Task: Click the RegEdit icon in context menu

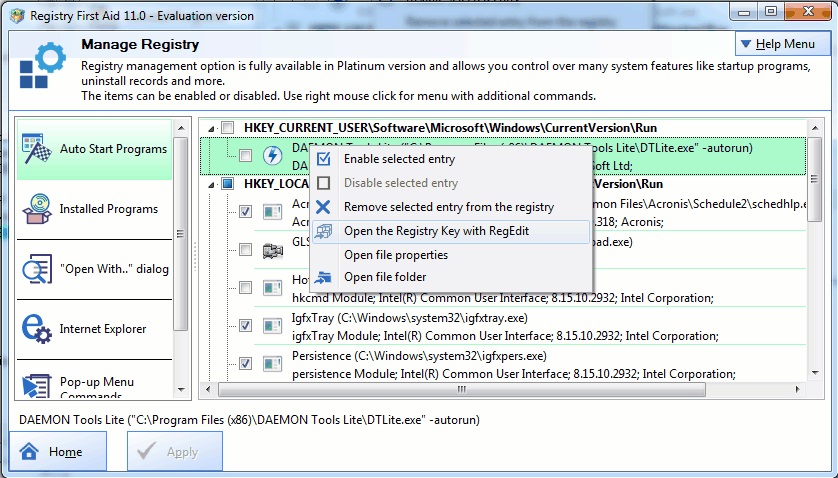Action: point(323,231)
